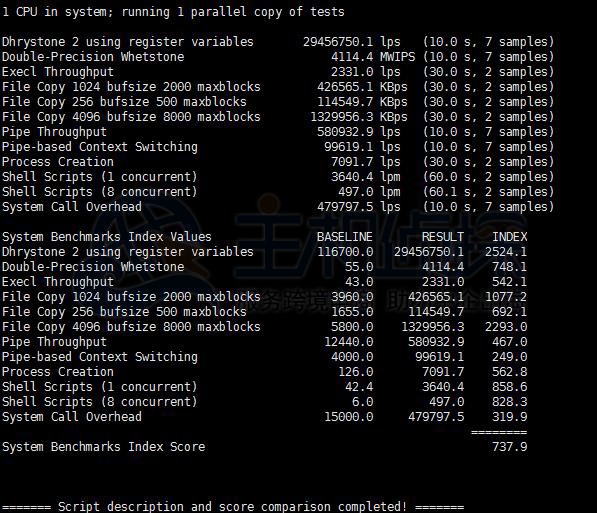
Task: Select Process Creation 7091.7 lps value
Action: click(x=366, y=162)
